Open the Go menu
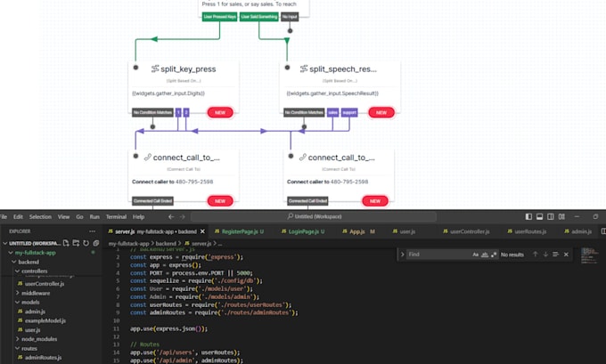The width and height of the screenshot is (606, 364). pos(79,216)
